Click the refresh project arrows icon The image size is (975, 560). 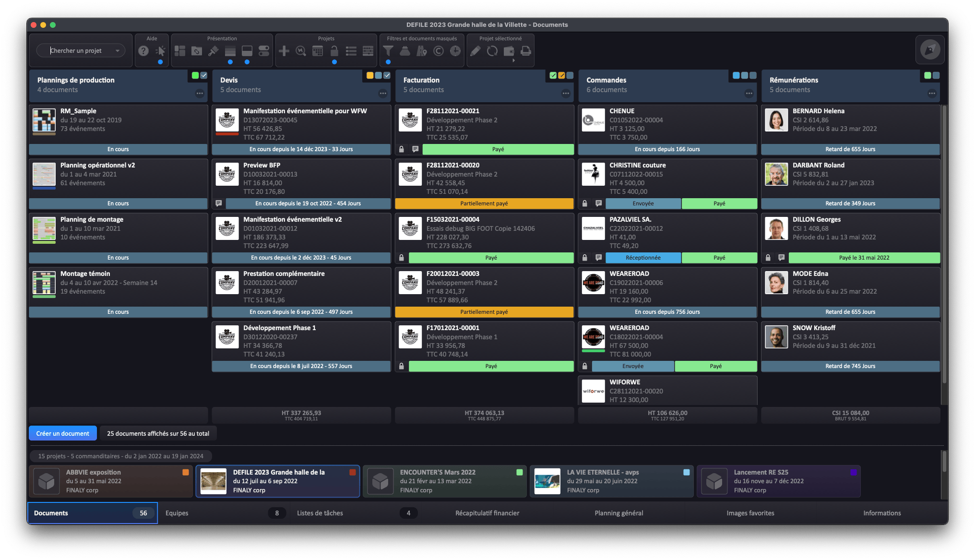coord(492,51)
